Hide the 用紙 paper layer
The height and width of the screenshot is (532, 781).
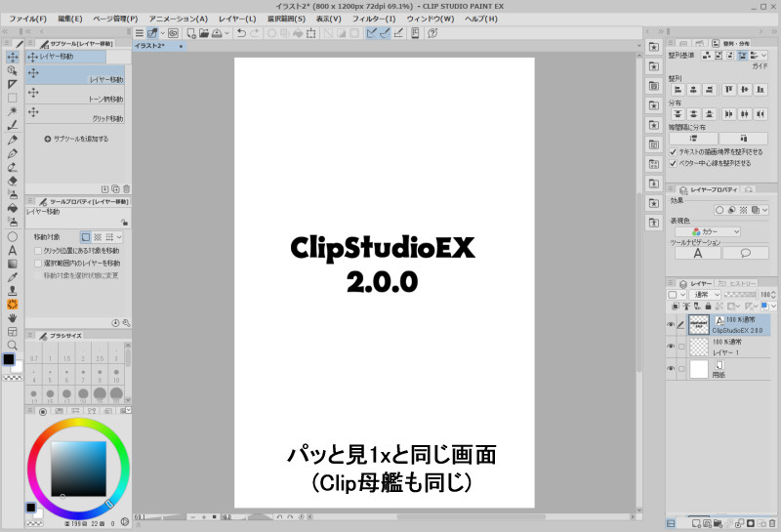pos(671,369)
